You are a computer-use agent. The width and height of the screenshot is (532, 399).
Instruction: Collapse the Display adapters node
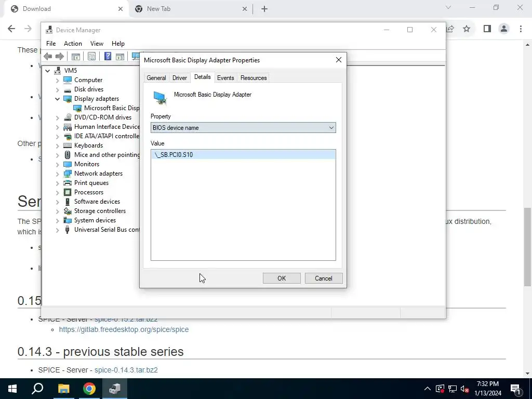tap(57, 99)
